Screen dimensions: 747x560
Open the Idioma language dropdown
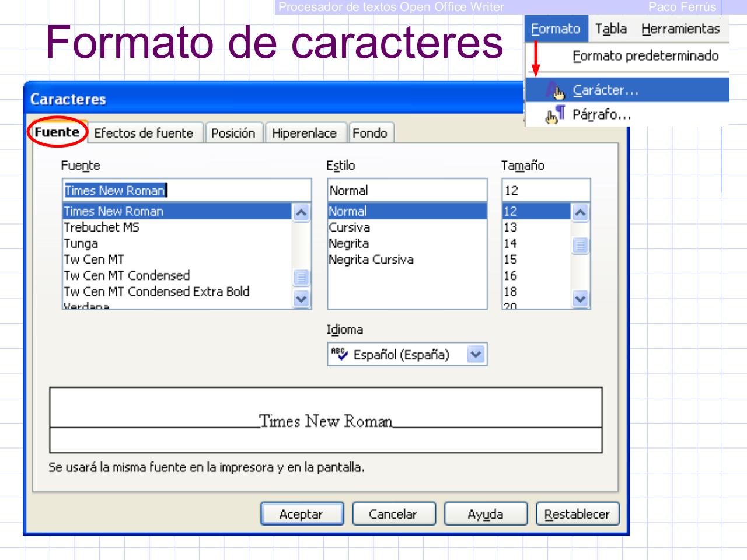click(x=476, y=353)
